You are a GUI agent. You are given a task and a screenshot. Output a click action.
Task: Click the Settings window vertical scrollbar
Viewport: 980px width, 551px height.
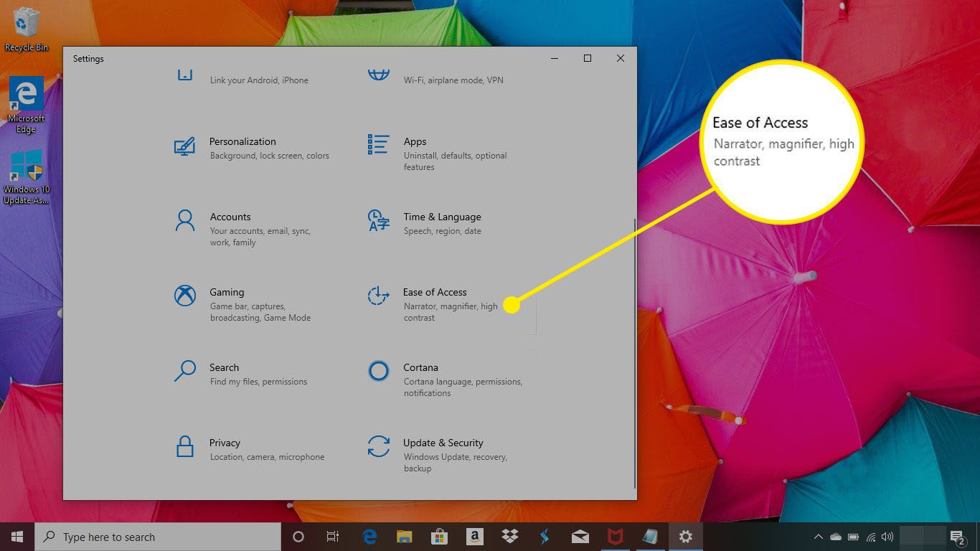tap(635, 353)
